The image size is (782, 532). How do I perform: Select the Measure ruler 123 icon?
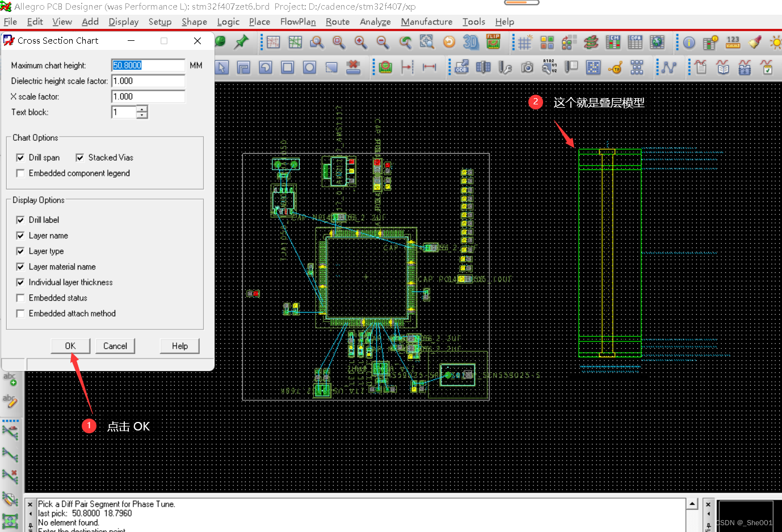[733, 43]
